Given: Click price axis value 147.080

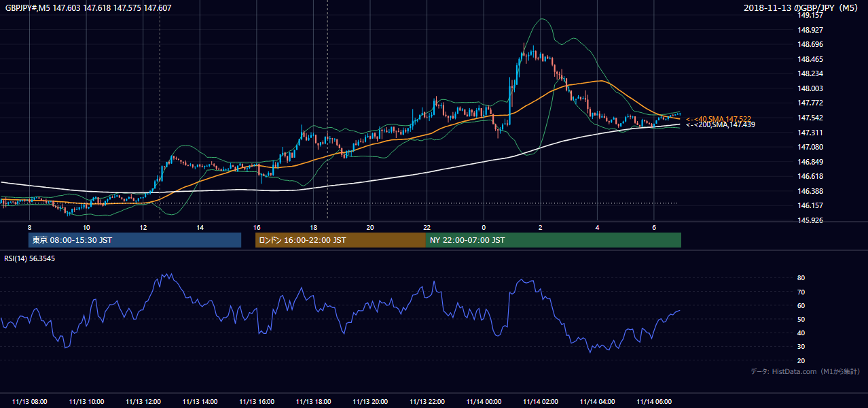Looking at the screenshot, I should 810,147.
